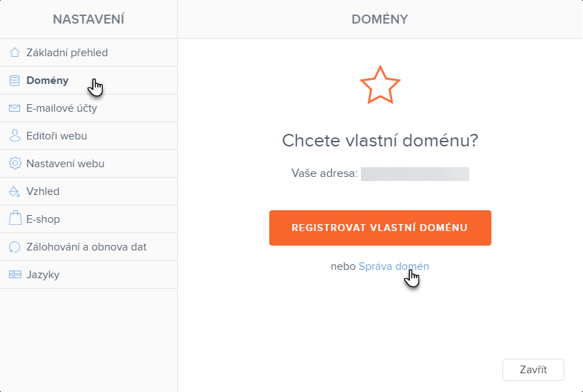Open the Jazyky settings item

point(43,275)
